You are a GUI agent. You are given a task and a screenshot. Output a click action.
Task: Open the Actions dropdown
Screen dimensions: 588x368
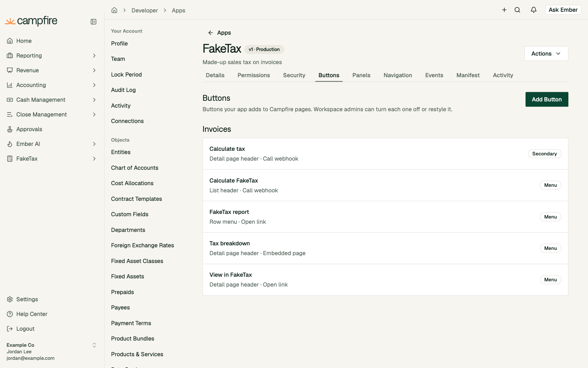(546, 54)
